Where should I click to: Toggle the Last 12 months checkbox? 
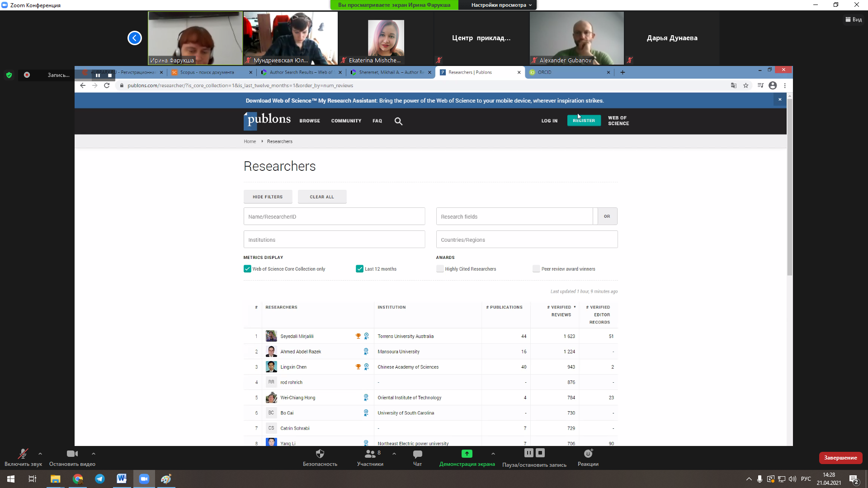(x=360, y=269)
